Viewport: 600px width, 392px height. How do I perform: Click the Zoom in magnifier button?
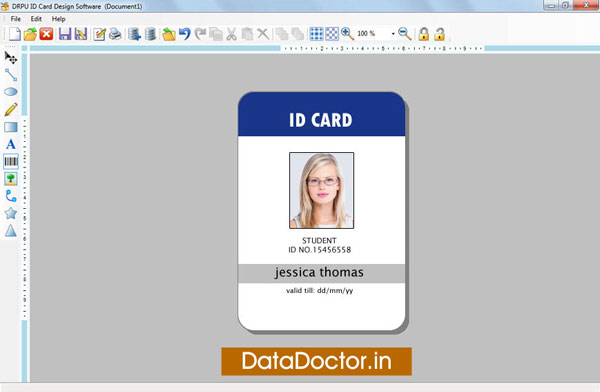[x=347, y=34]
